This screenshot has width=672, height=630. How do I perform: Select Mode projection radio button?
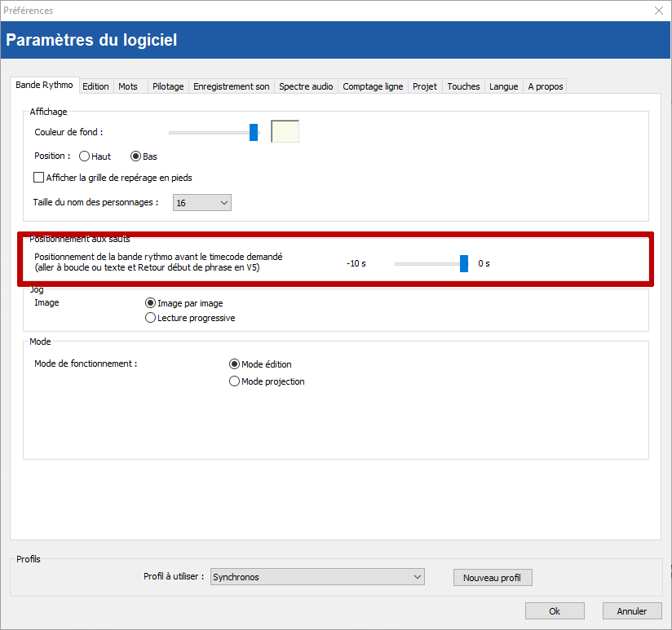click(235, 381)
